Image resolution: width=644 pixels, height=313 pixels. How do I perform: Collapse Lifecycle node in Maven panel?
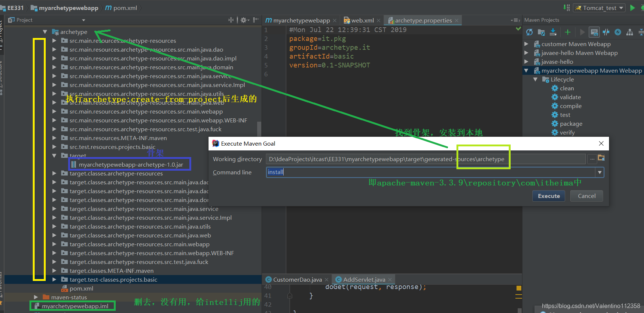coord(535,79)
